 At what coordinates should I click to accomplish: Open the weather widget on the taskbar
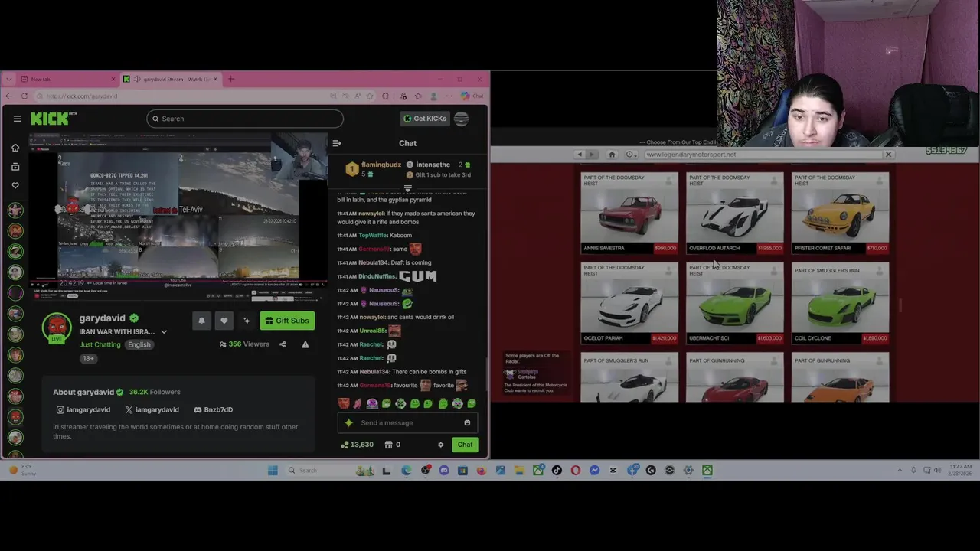[x=21, y=470]
